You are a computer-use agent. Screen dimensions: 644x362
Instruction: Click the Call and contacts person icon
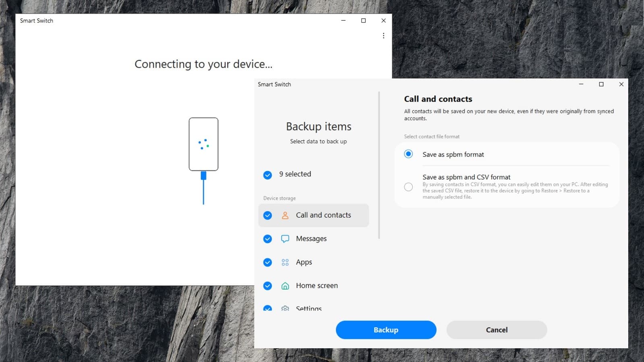[x=285, y=215]
